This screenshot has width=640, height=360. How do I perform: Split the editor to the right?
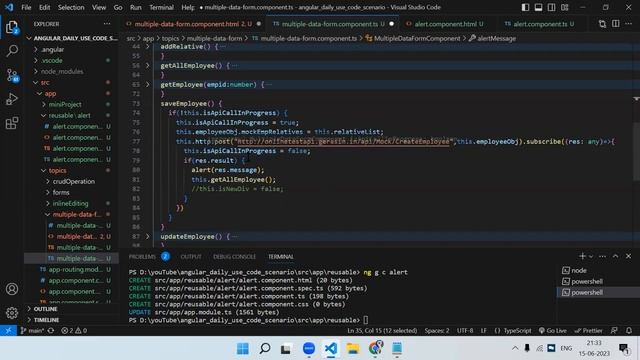click(616, 24)
